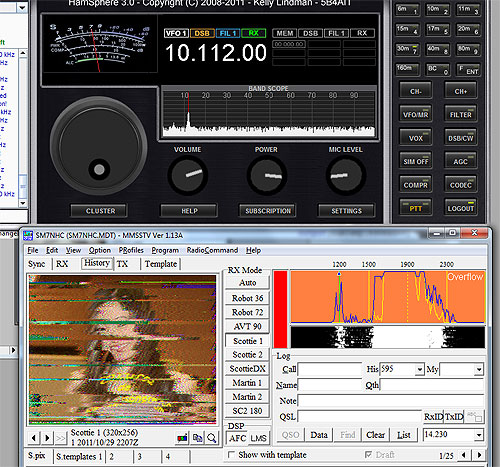Select the 10m band button

438,9
